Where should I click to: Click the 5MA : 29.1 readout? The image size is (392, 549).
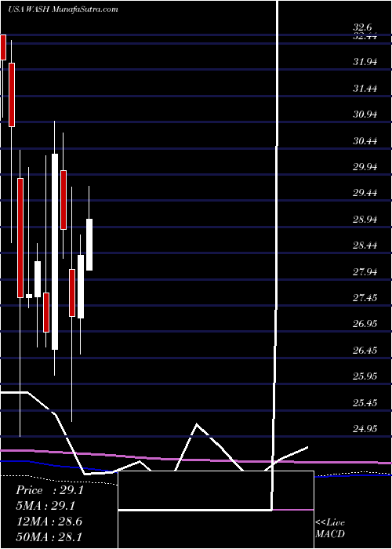(x=45, y=506)
